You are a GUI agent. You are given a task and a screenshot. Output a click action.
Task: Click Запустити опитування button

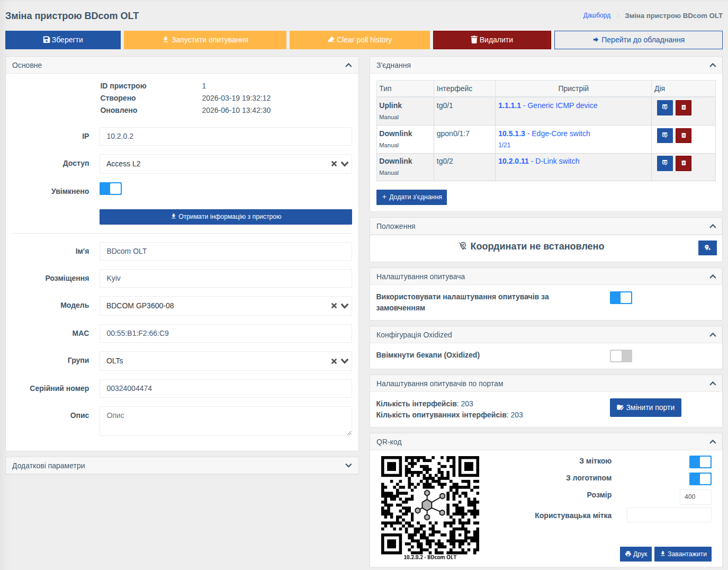(205, 40)
